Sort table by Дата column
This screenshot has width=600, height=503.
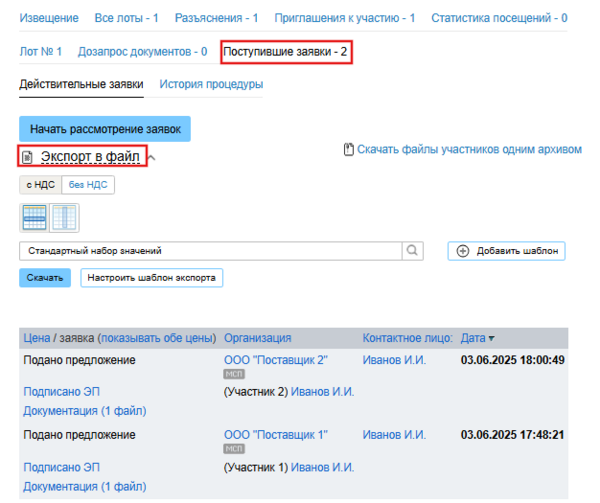point(477,338)
